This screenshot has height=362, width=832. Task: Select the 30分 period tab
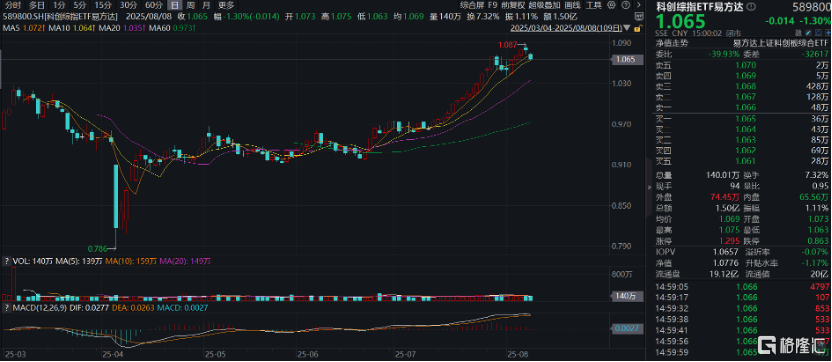tap(128, 5)
